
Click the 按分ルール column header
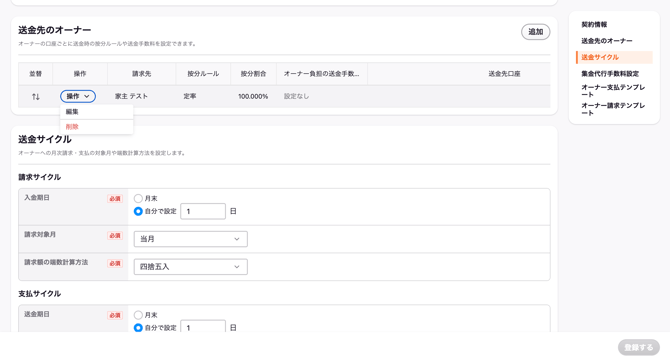point(203,74)
